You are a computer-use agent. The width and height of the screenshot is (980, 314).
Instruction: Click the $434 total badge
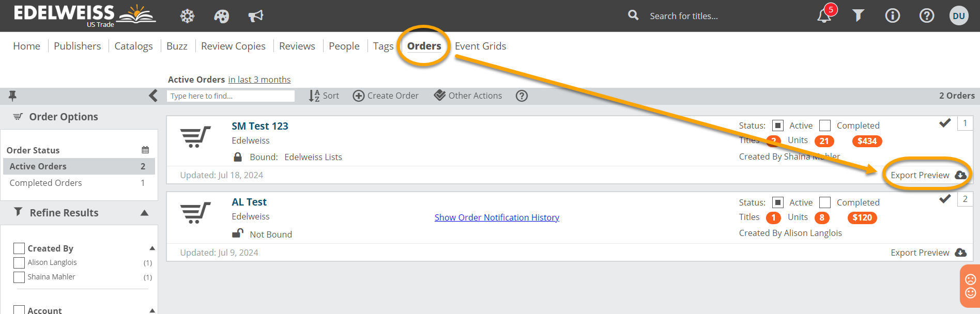[x=867, y=141]
